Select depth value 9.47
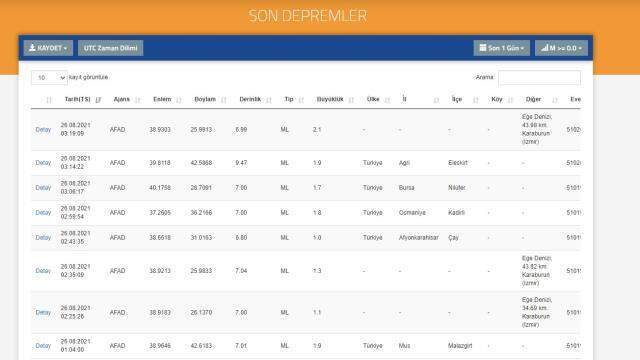The height and width of the screenshot is (360, 640). pyautogui.click(x=241, y=162)
